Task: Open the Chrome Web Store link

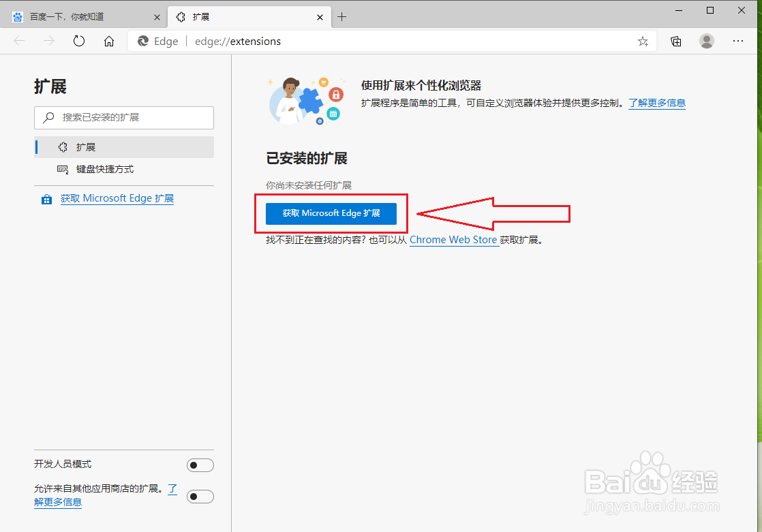Action: pyautogui.click(x=453, y=240)
